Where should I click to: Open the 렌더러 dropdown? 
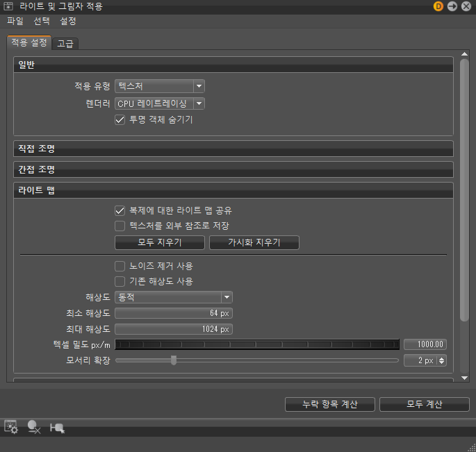coord(160,103)
